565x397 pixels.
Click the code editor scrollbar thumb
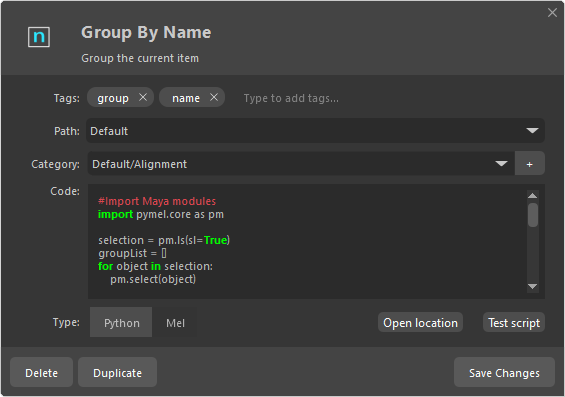point(533,215)
